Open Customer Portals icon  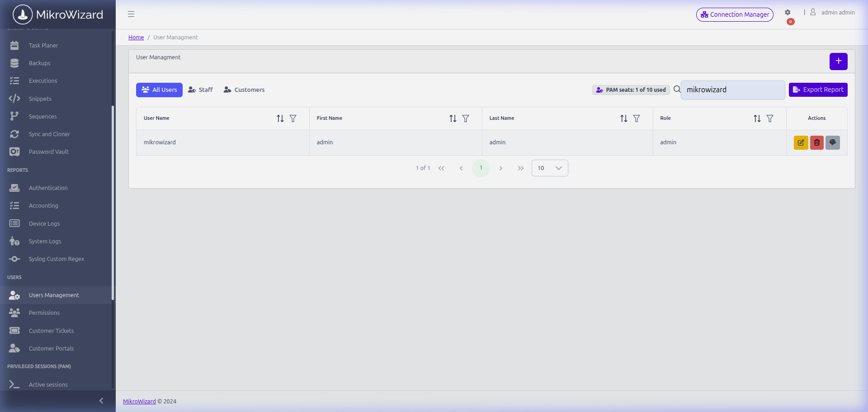pyautogui.click(x=14, y=348)
